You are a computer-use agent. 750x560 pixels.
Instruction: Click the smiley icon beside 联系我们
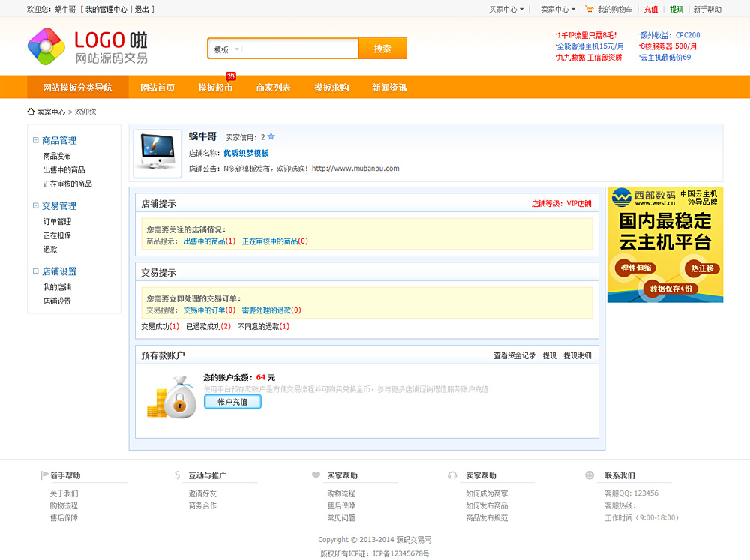[589, 475]
